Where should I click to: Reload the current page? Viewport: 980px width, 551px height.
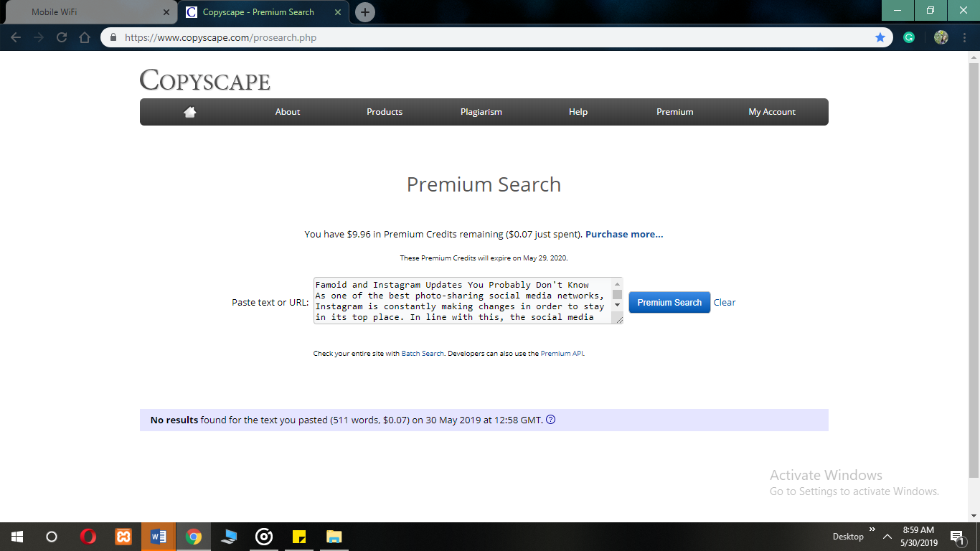point(62,37)
